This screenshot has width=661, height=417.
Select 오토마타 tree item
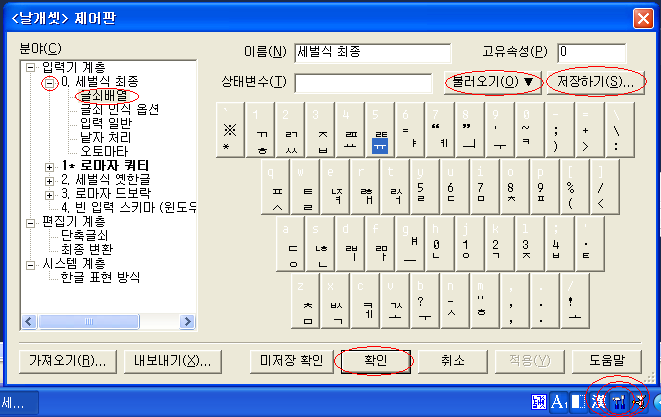[104, 151]
